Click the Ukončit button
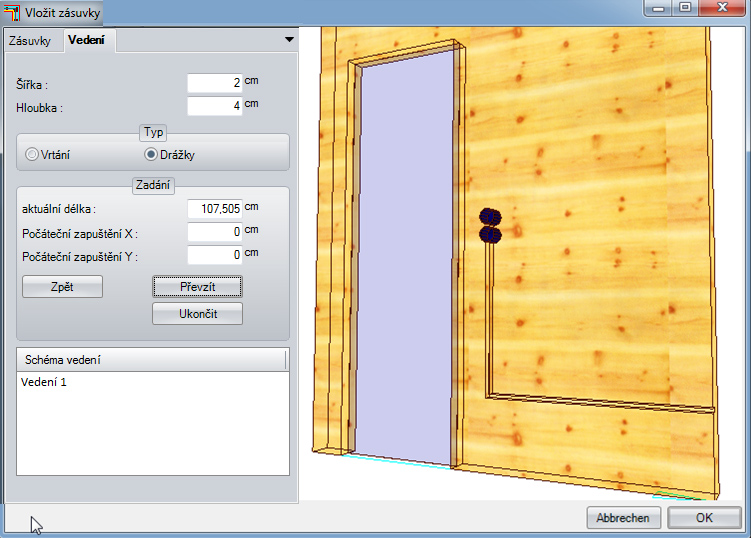Screen dimensions: 751x538 point(197,314)
